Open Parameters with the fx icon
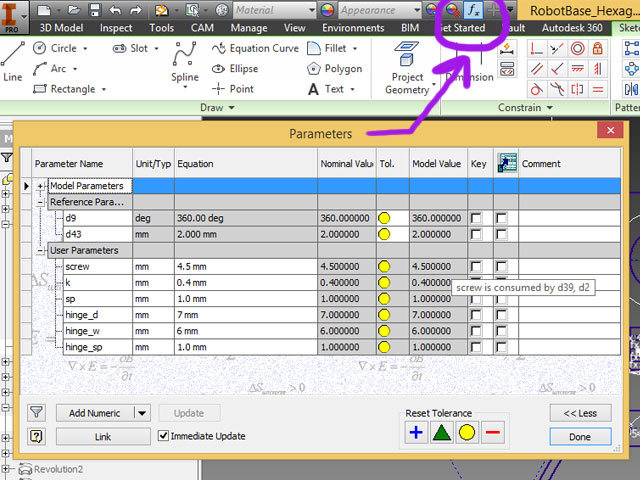The width and height of the screenshot is (640, 480). (473, 10)
